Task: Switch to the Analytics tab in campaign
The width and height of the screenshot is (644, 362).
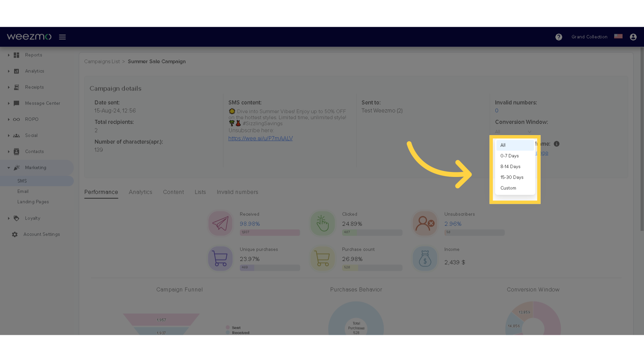Action: point(140,192)
